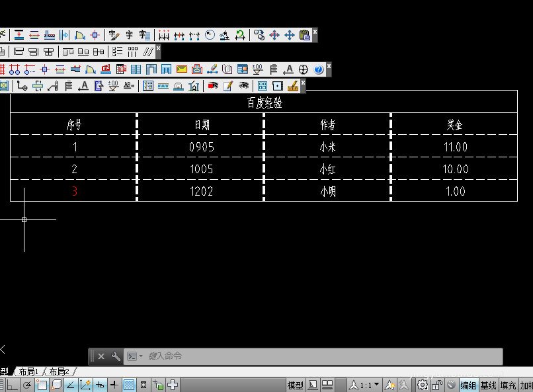Toggle quick properties in status bar
This screenshot has height=392, width=533.
tap(143, 385)
